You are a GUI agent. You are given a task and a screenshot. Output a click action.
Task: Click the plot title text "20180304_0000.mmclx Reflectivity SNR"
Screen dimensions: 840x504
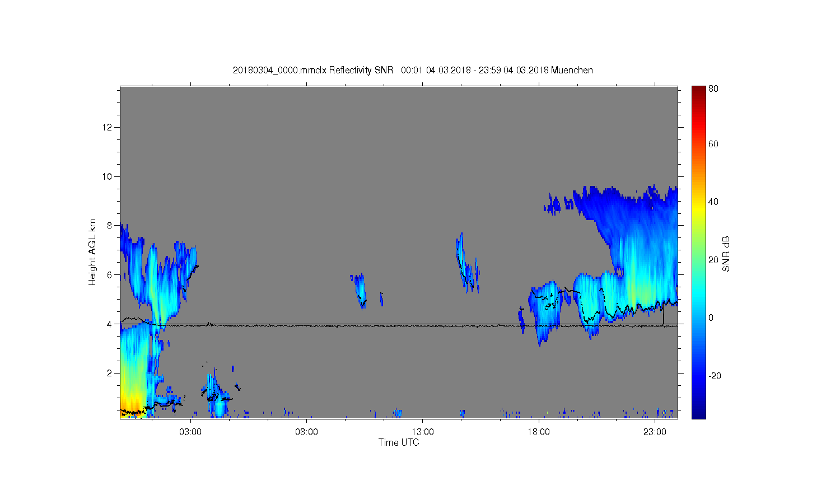pyautogui.click(x=313, y=70)
